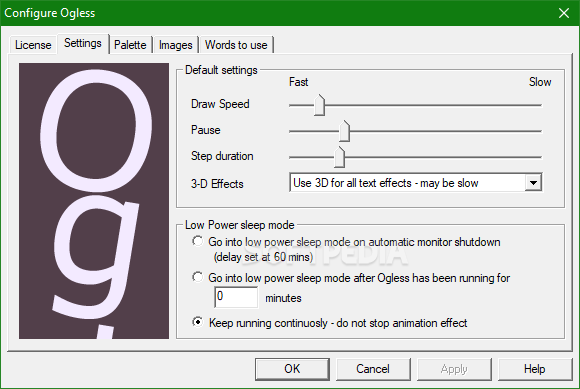Click the Slow label above sliders
580x389 pixels.
(x=540, y=82)
